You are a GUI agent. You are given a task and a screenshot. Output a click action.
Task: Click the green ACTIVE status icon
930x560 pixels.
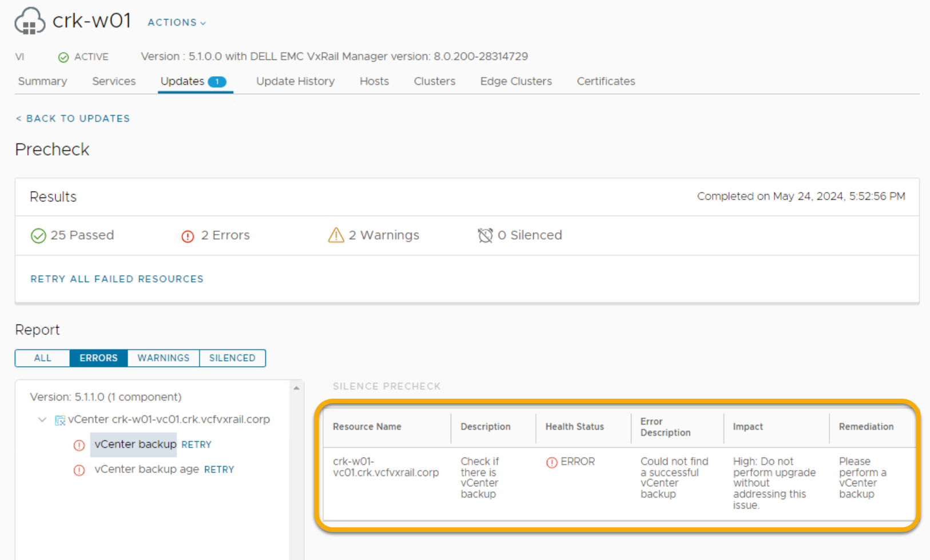63,57
